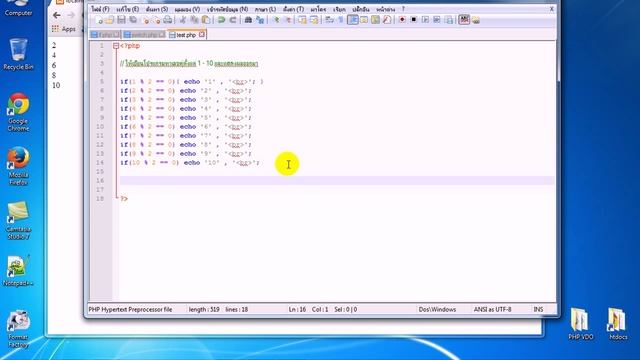Click 'Dos\Windows' in the status bar
The image size is (640, 360).
point(437,309)
